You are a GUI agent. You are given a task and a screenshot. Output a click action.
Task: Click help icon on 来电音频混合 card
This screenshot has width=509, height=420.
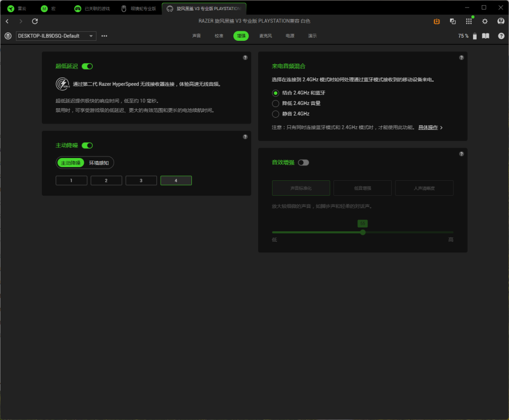click(x=461, y=57)
